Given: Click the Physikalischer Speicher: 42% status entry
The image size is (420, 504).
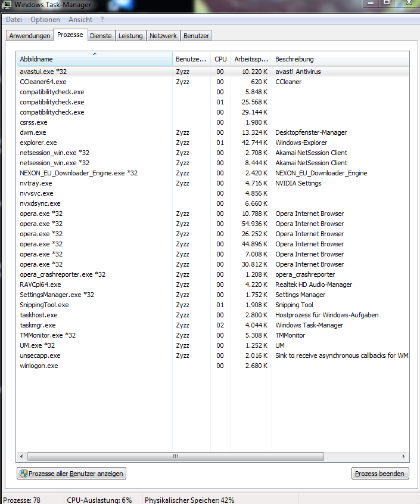Looking at the screenshot, I should 189,500.
